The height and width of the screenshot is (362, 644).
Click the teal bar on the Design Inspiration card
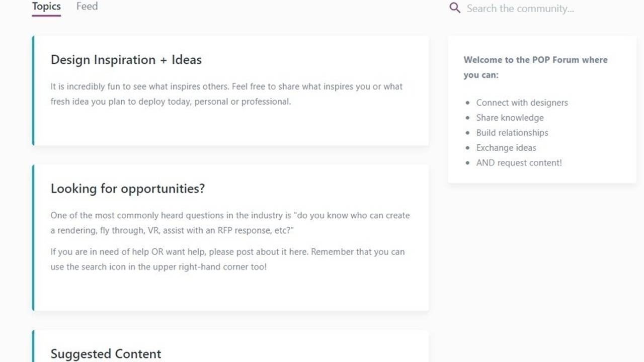pos(33,90)
